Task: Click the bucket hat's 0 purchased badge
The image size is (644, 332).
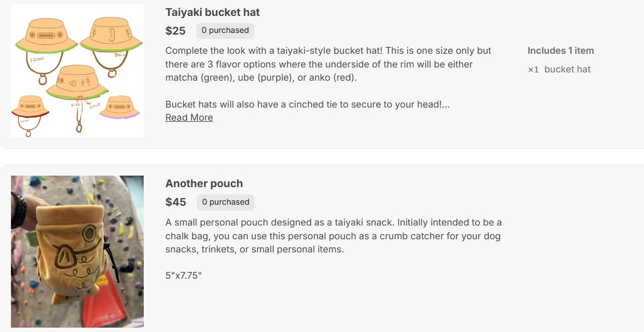Action: [225, 31]
